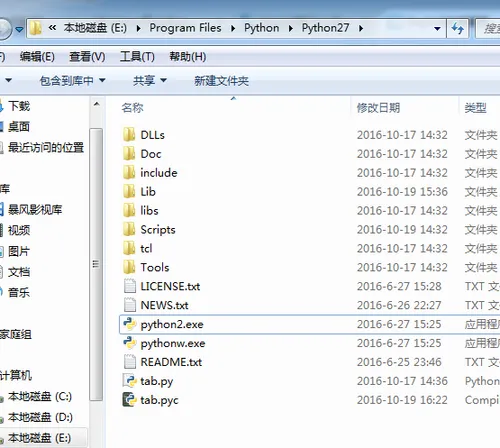
Task: Click the navigation pane scrollbar thumb
Action: pyautogui.click(x=96, y=264)
